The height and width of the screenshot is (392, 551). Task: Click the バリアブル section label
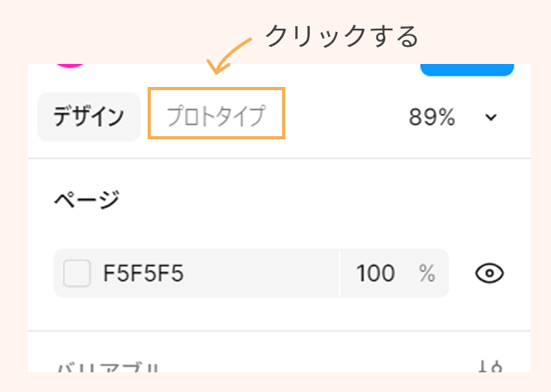(108, 367)
